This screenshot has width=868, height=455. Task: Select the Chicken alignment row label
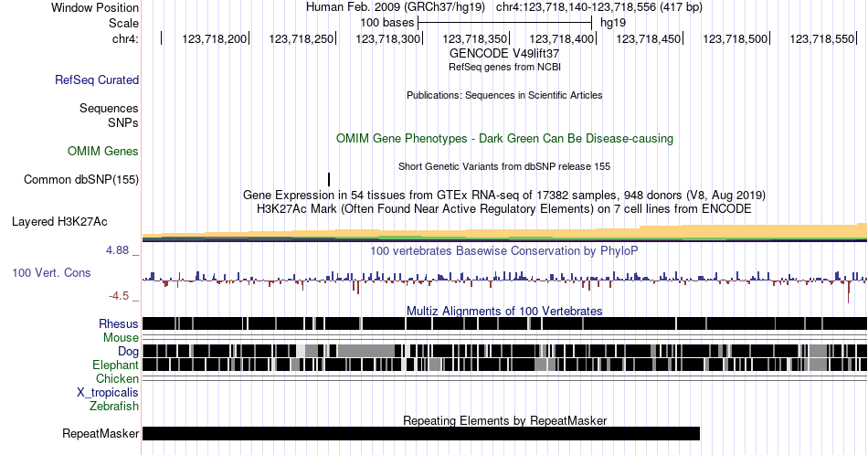117,378
